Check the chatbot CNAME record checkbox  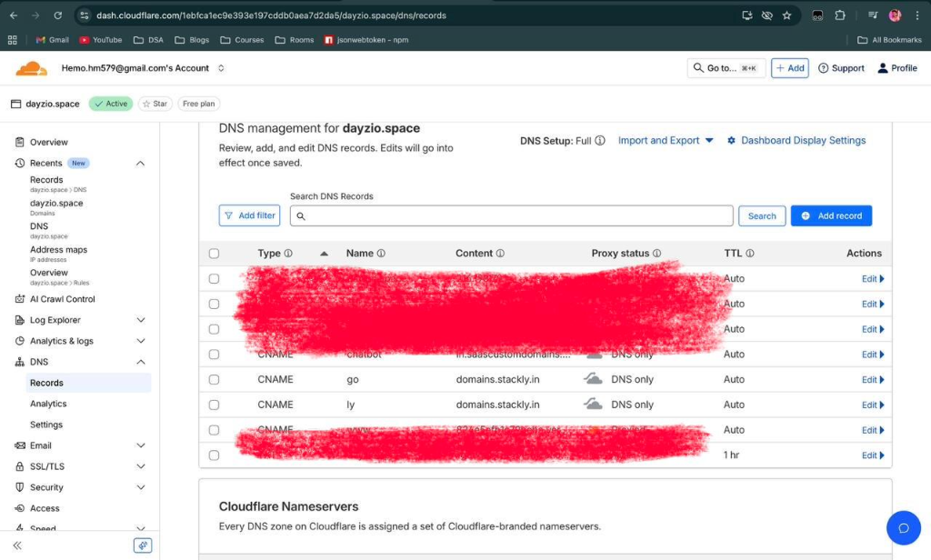(214, 355)
